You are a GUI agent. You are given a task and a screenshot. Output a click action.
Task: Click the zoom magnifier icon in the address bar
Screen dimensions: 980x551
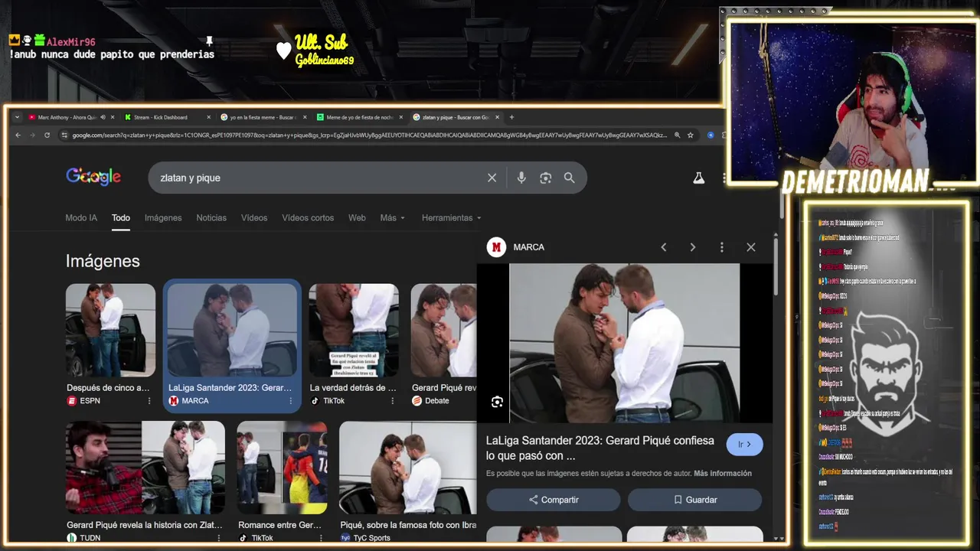(x=677, y=135)
